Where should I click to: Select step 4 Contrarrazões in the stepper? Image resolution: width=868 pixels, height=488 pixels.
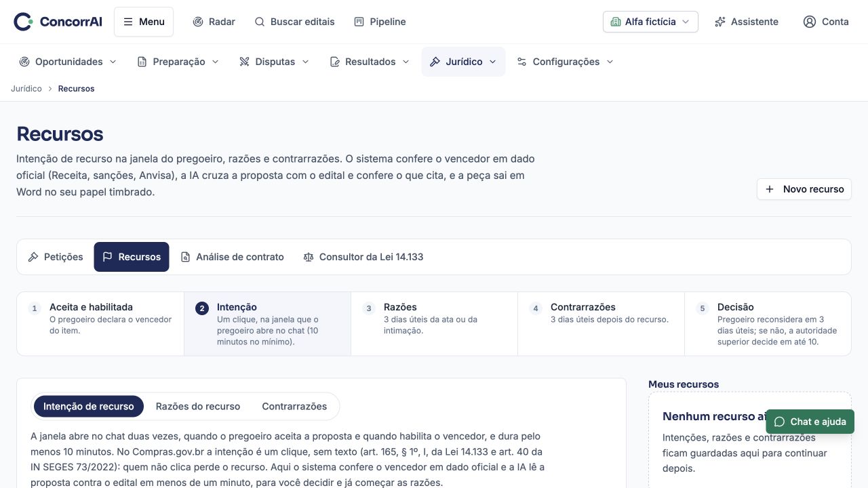coord(601,324)
